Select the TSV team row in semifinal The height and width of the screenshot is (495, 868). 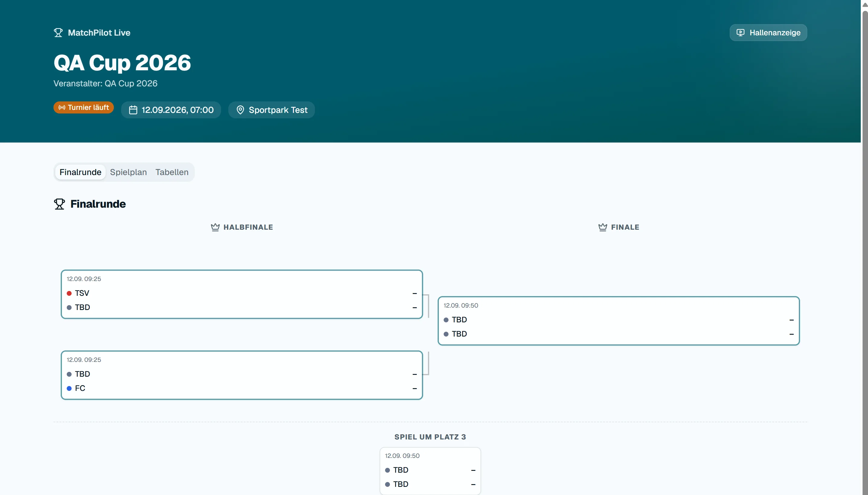click(242, 293)
